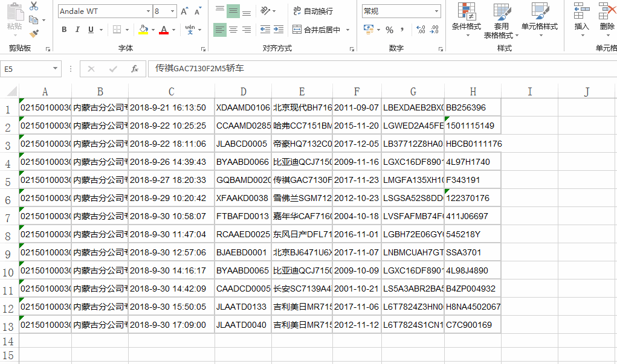Open font color dropdown arrow

point(173,30)
